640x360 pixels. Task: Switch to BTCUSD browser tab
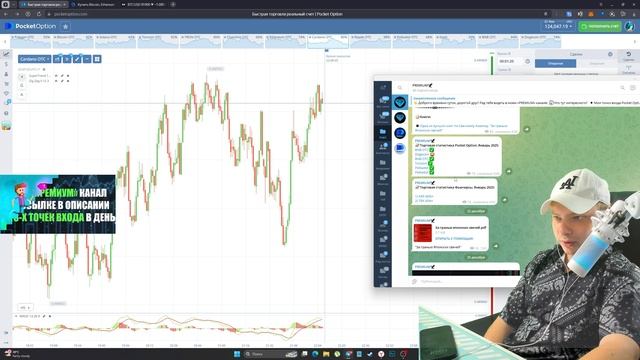coord(143,4)
